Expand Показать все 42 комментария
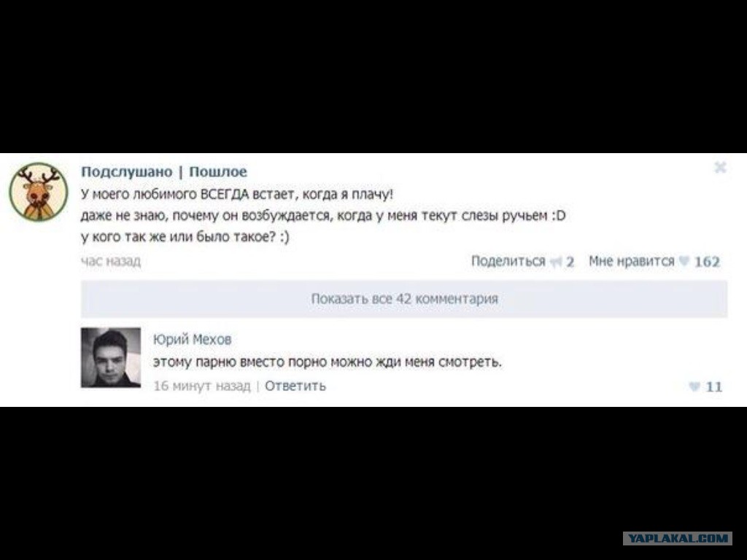This screenshot has height=560, width=747. tap(404, 299)
